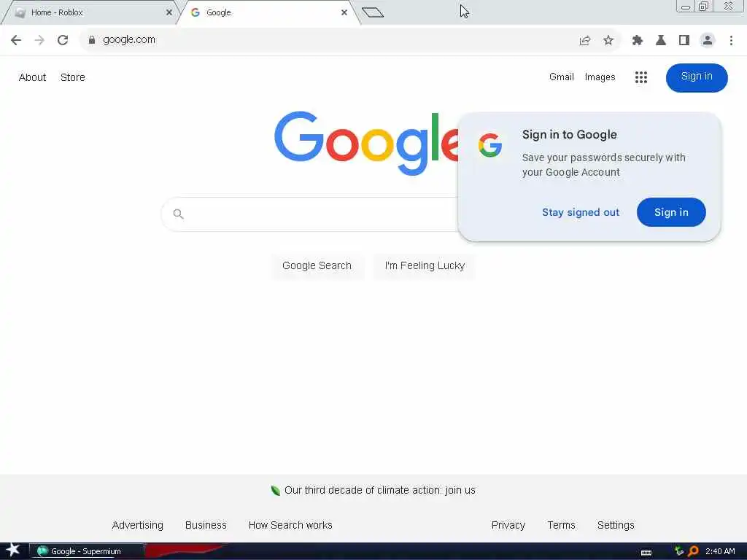Open the Chrome Labs flask icon
The image size is (747, 560).
(661, 41)
